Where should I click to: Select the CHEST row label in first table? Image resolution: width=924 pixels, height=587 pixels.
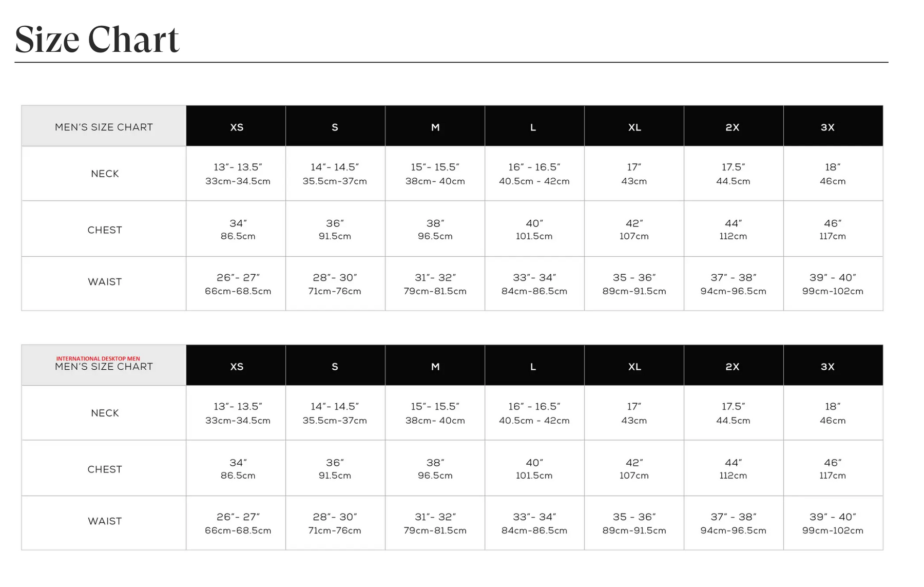click(x=105, y=230)
